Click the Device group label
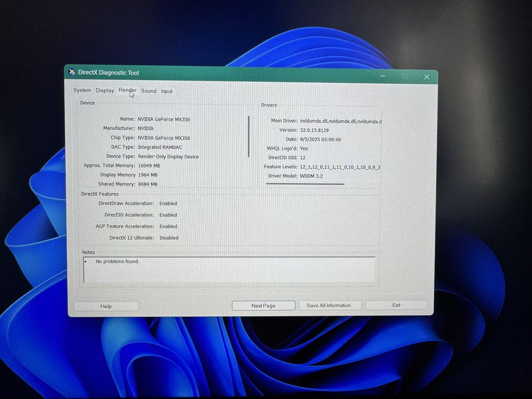 tap(88, 103)
